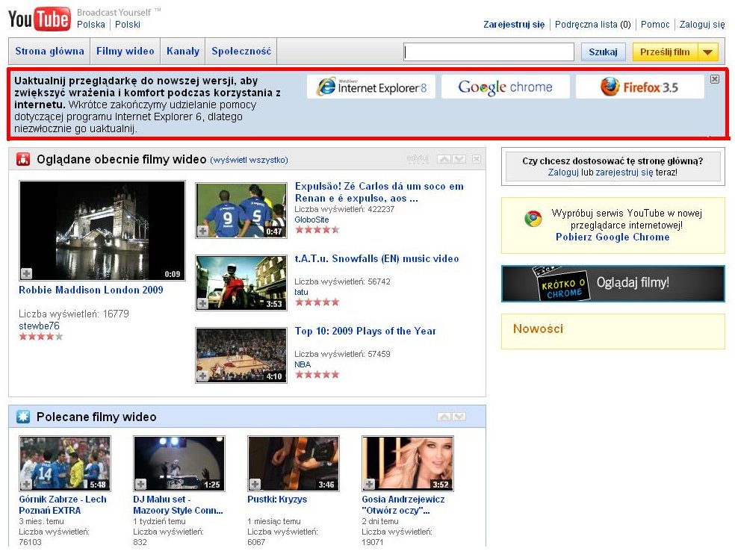
Task: Close the Oglądane obecnie filmy wideo module
Action: (477, 159)
